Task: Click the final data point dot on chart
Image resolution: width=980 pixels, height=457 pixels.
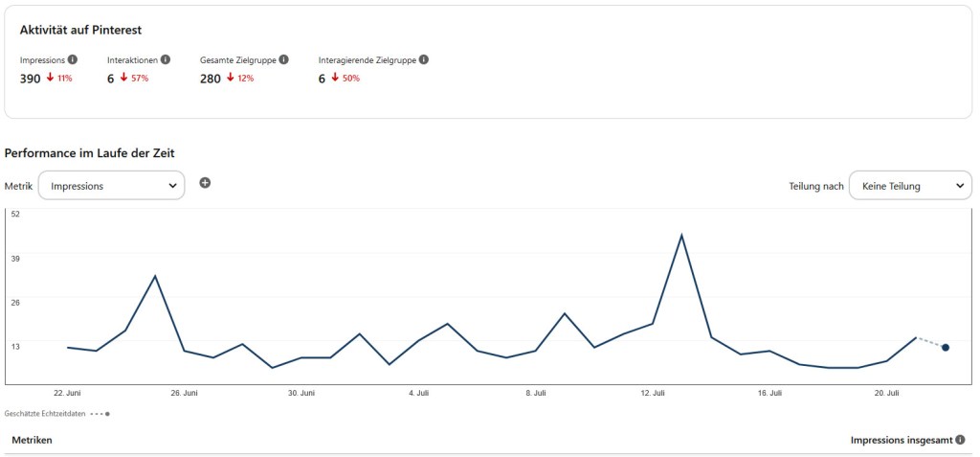Action: pyautogui.click(x=946, y=348)
